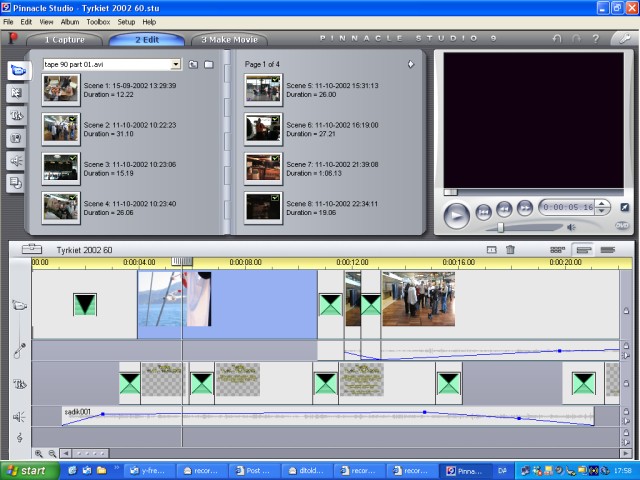Select the sadik001 audio clip
Viewport: 640px width, 480px height.
[328, 416]
